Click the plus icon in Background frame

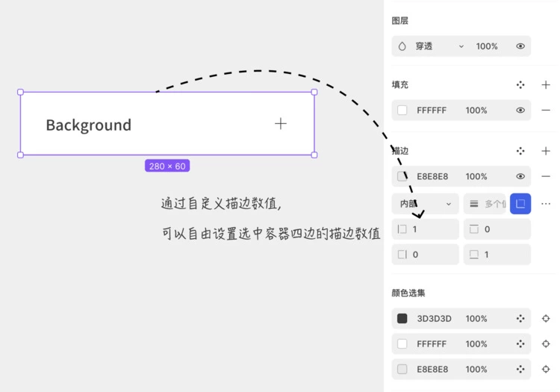(281, 124)
